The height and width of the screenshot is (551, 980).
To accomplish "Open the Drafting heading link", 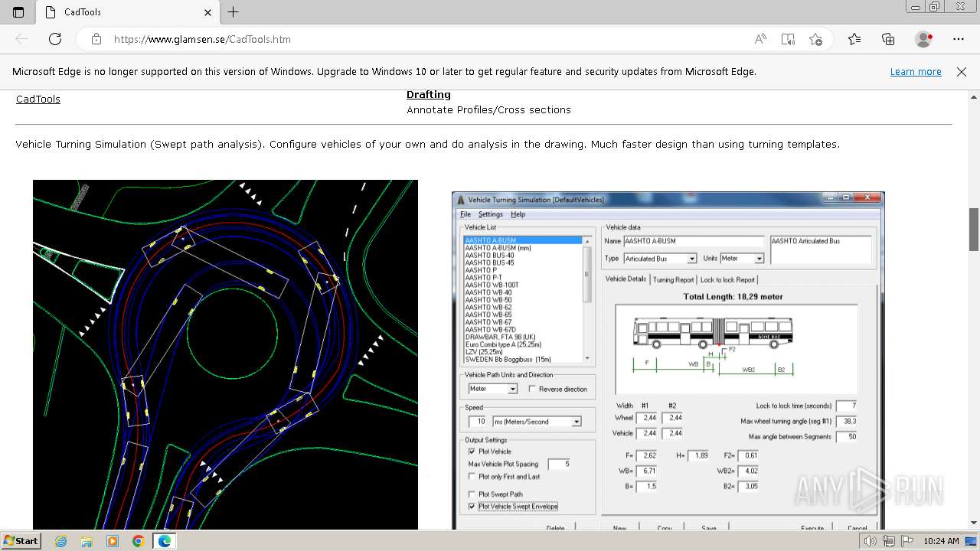I will click(429, 95).
